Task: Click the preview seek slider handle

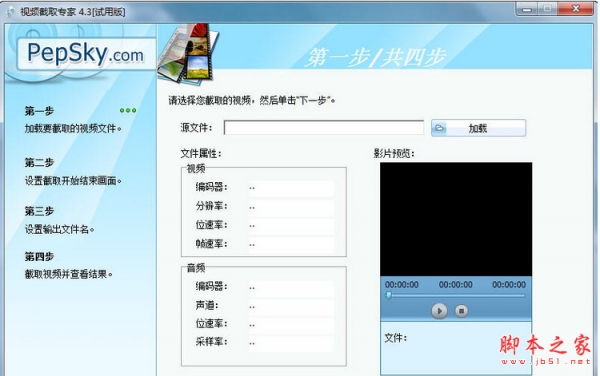Action: 389,295
